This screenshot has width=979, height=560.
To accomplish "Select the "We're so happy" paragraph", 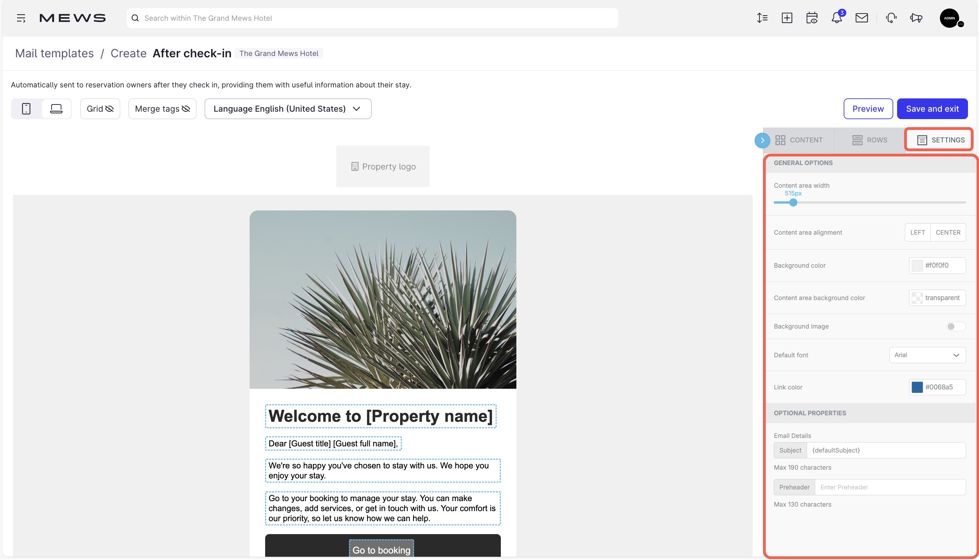I will tap(383, 470).
